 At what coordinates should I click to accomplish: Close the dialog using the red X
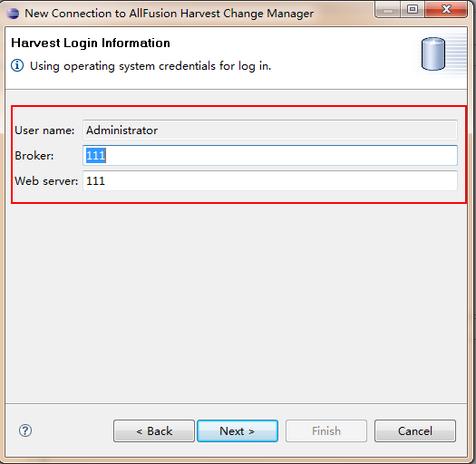tap(446, 9)
